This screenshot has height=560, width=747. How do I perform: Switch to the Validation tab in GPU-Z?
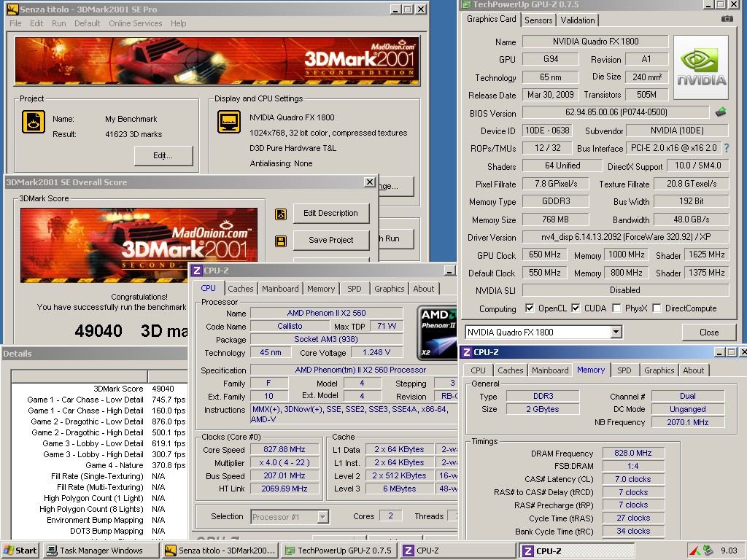point(578,20)
